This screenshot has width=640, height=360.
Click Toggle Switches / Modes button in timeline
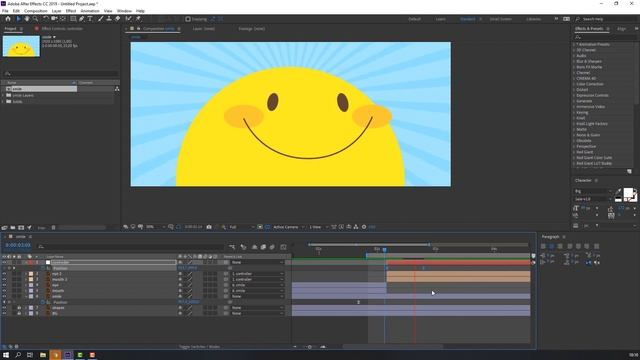click(200, 347)
